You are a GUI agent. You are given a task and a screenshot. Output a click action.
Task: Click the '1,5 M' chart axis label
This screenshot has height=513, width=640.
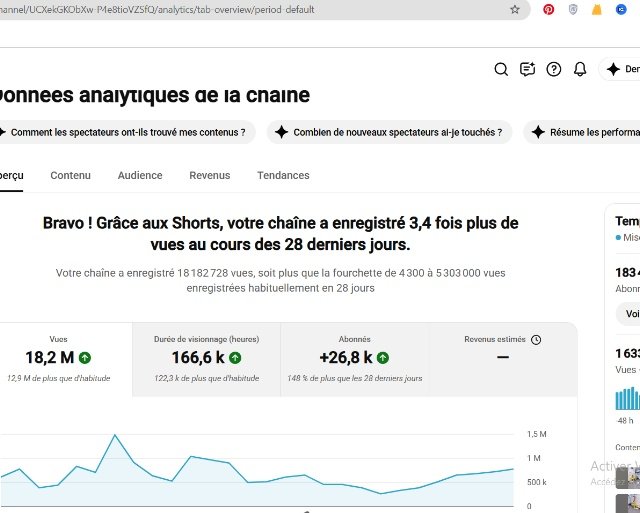click(x=536, y=434)
